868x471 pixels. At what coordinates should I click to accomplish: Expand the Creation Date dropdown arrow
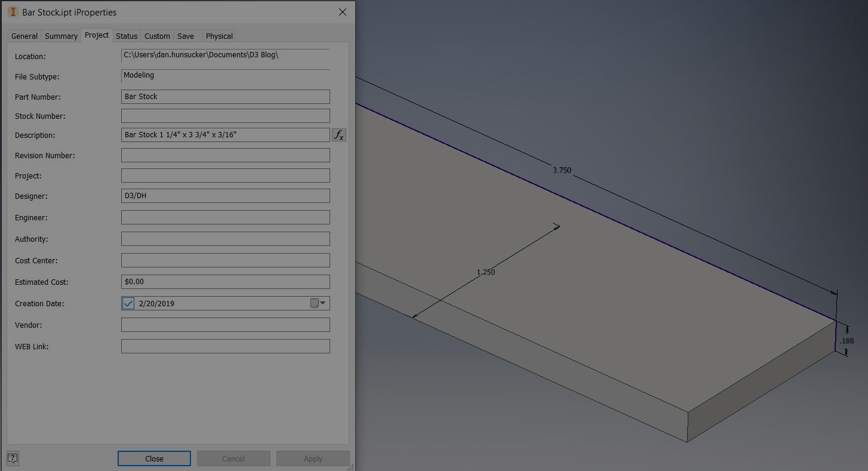coord(323,303)
